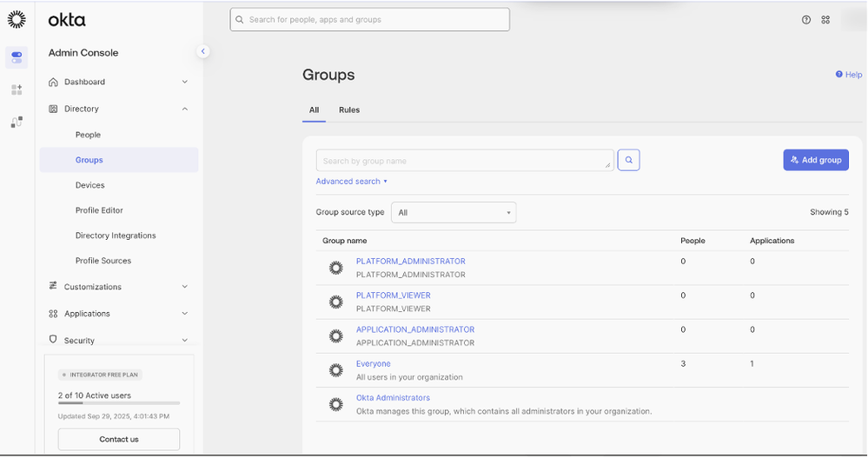Click the active users progress bar
Screen dimensions: 868x458
(x=119, y=403)
